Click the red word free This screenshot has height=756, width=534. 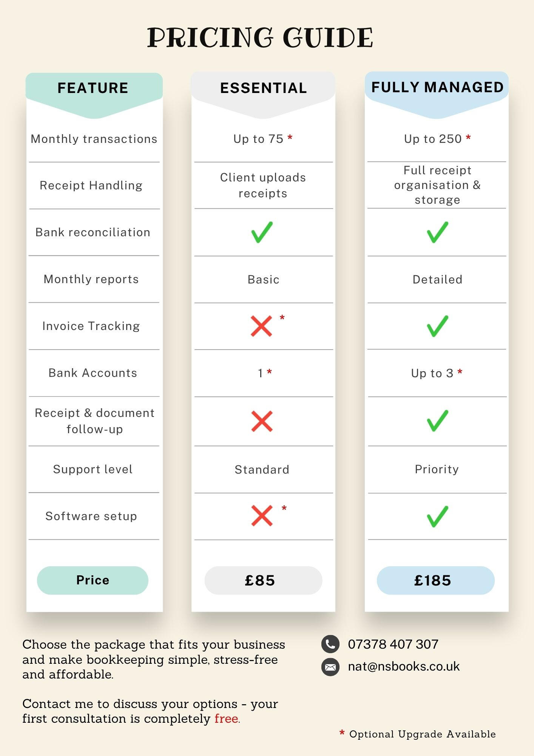(x=226, y=719)
